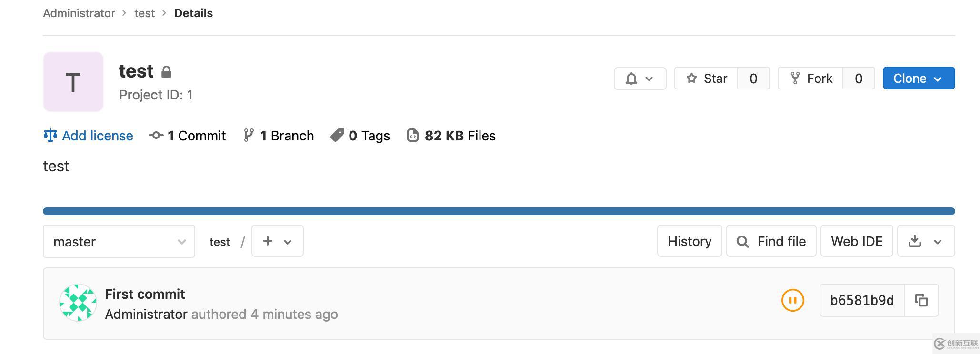Viewport: 980px width, 354px height.
Task: Click the fork icon on Fork button
Action: point(795,79)
